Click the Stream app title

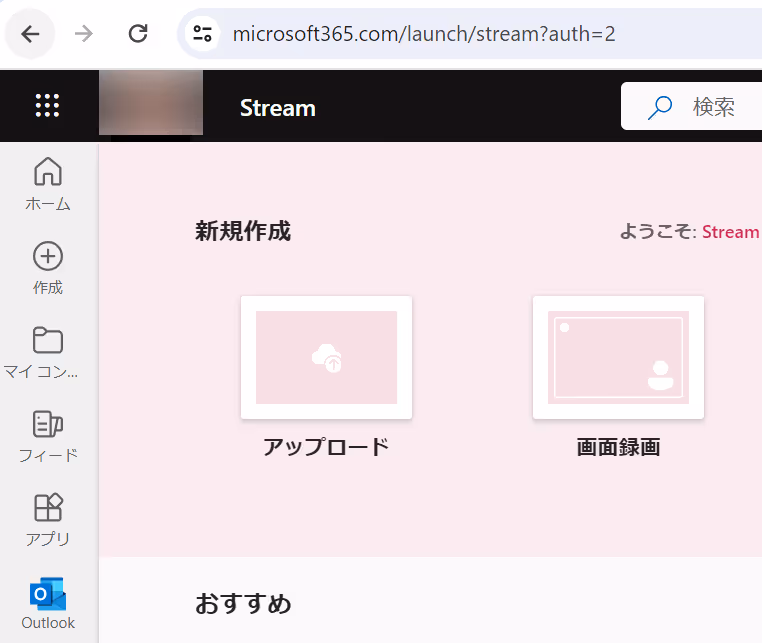[x=278, y=108]
